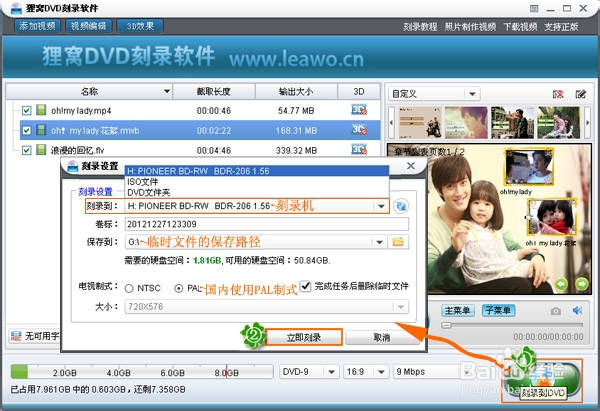Select the oh!my lady.mp4 row name
600x411 pixels.
[x=81, y=111]
